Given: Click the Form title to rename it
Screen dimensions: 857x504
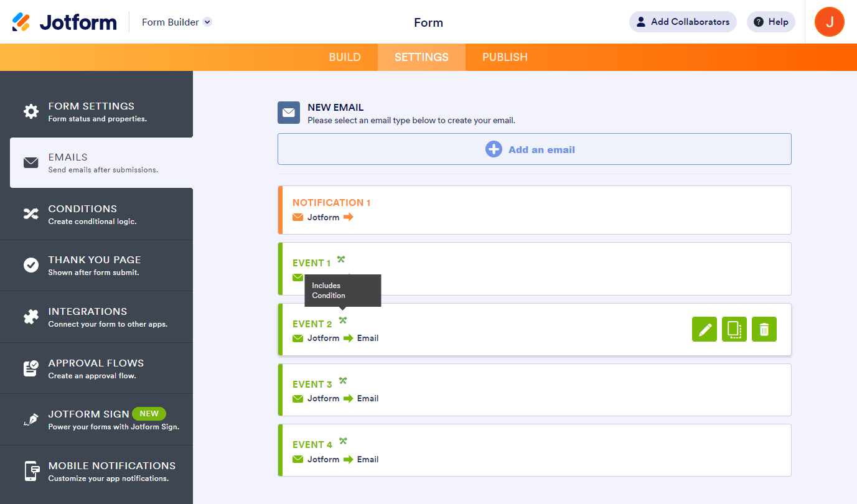Looking at the screenshot, I should click(428, 22).
